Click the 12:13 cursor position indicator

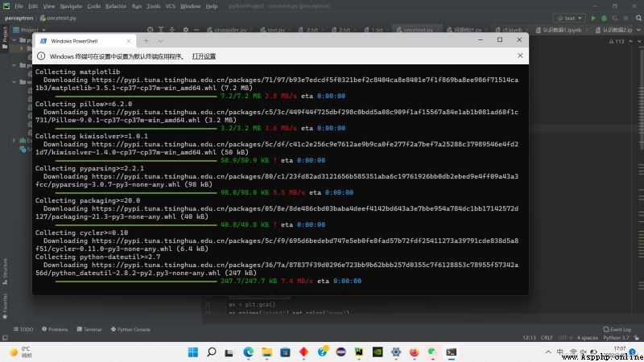pos(529,338)
